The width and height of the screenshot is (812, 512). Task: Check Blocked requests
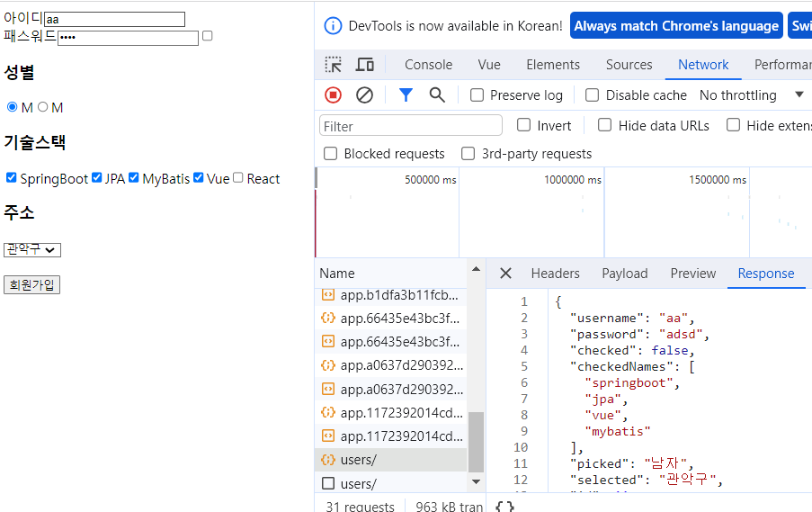pos(330,154)
